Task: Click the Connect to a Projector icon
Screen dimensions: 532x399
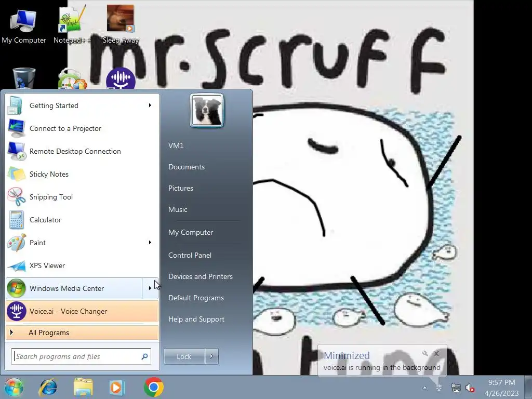Action: point(16,128)
